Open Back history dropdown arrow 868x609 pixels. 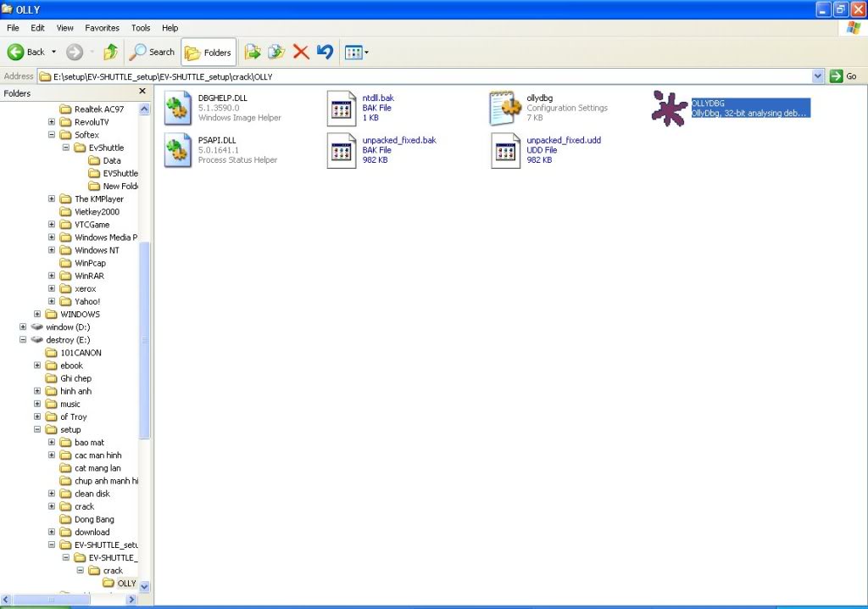coord(53,52)
